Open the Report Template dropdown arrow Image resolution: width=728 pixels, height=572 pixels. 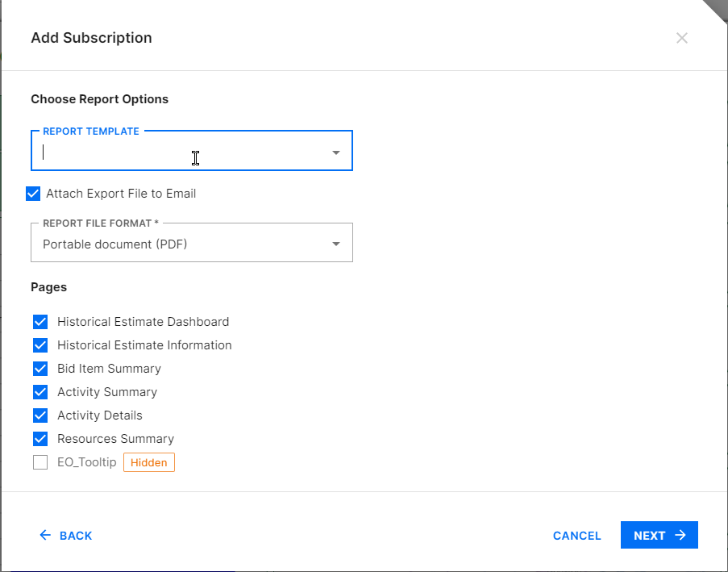[336, 152]
